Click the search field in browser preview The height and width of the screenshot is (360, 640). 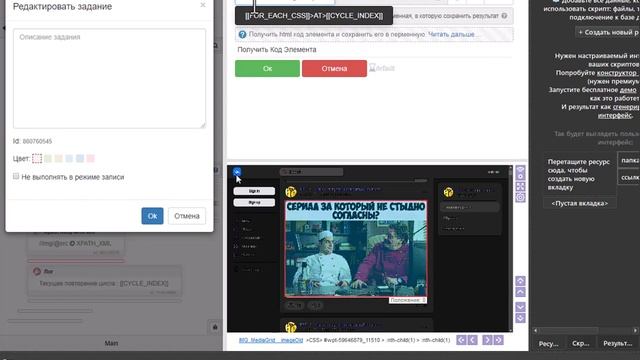pos(311,172)
